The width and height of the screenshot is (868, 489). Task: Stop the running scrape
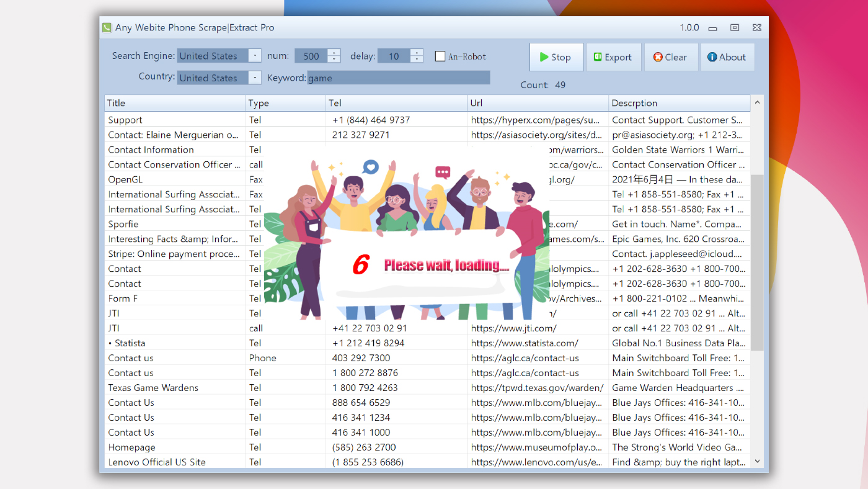(557, 57)
